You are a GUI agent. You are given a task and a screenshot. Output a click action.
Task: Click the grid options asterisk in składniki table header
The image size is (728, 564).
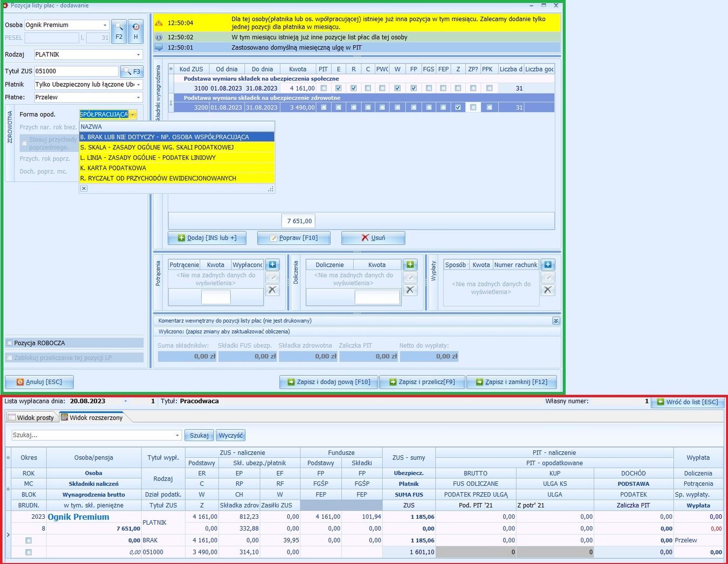point(171,69)
